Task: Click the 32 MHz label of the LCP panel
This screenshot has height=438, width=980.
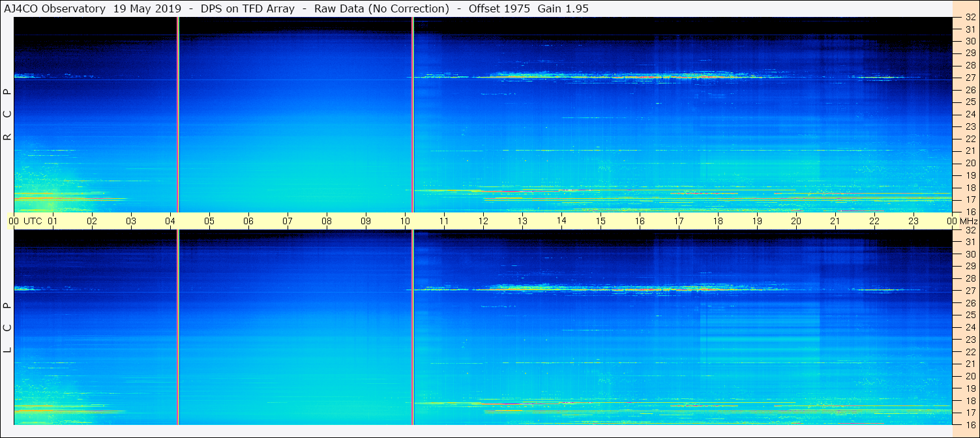Action: click(970, 230)
